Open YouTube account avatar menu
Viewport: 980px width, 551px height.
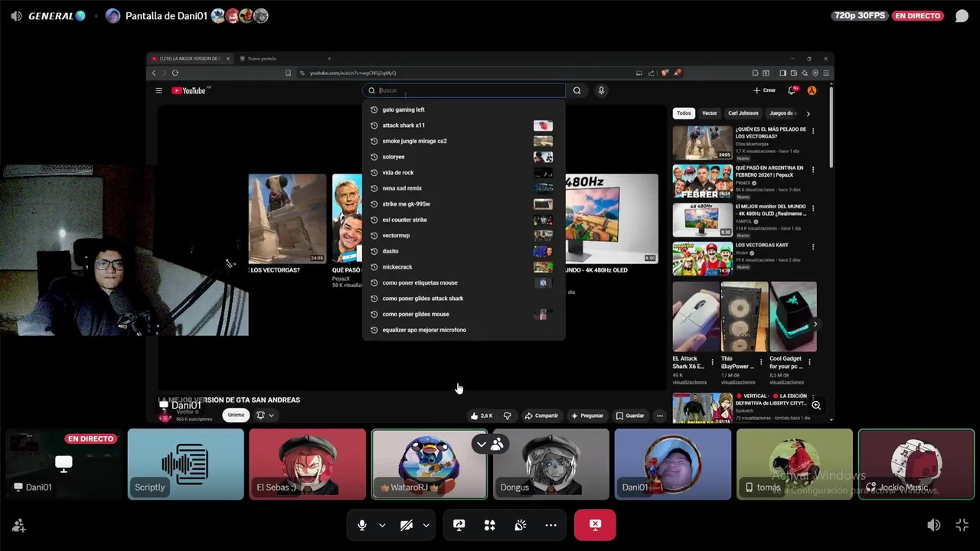point(812,90)
